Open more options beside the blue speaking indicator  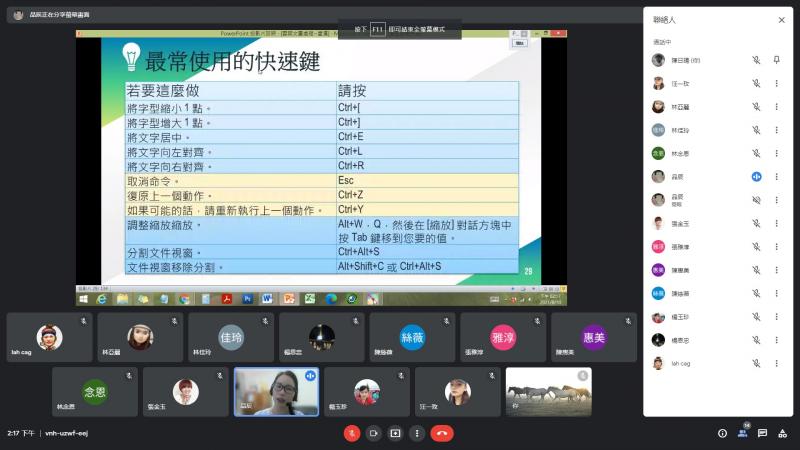tap(777, 177)
